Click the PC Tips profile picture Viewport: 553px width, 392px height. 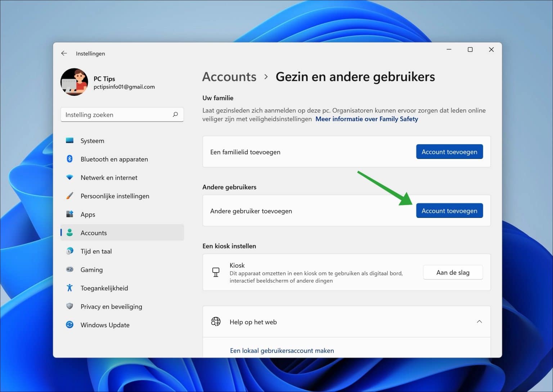(74, 82)
